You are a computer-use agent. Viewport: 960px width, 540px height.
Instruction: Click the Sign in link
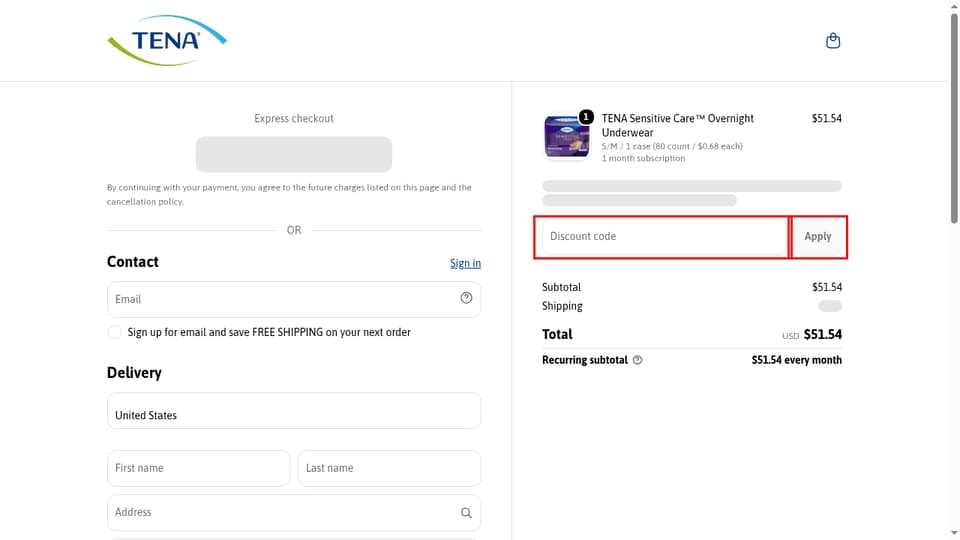465,263
